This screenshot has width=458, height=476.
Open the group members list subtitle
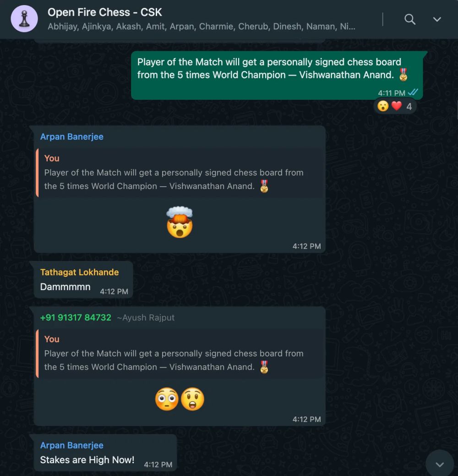tap(201, 27)
